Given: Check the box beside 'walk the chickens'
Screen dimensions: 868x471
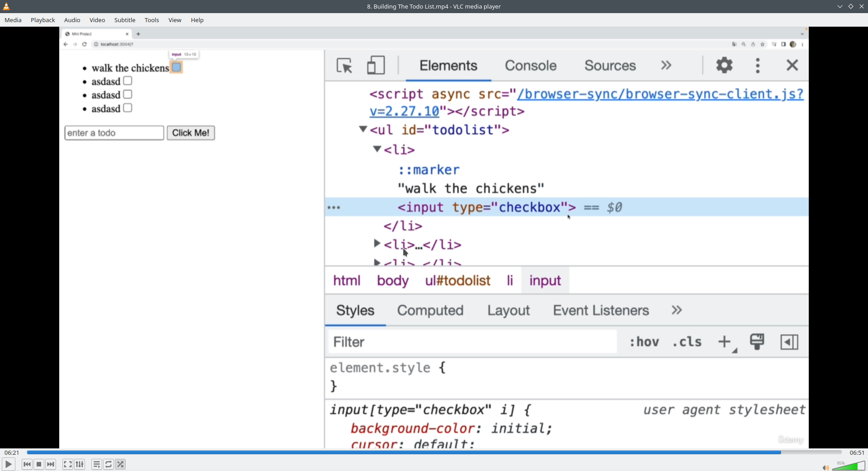Looking at the screenshot, I should pyautogui.click(x=177, y=67).
